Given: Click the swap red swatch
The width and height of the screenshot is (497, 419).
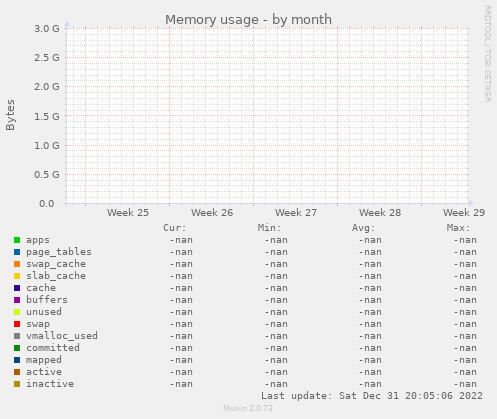Looking at the screenshot, I should 17,324.
